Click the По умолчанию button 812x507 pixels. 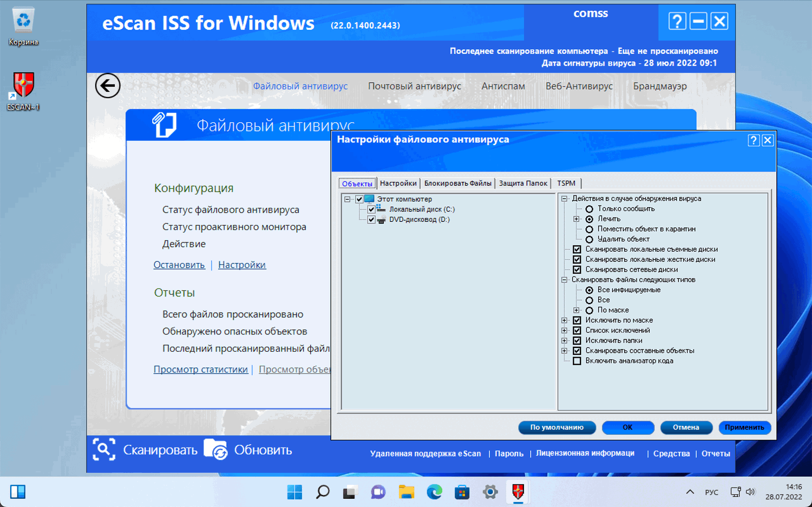point(557,427)
